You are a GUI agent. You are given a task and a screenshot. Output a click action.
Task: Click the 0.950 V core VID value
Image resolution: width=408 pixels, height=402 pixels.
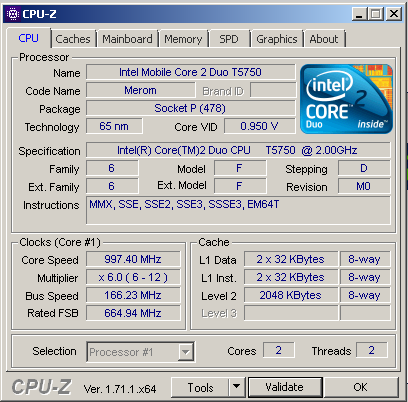tap(260, 126)
